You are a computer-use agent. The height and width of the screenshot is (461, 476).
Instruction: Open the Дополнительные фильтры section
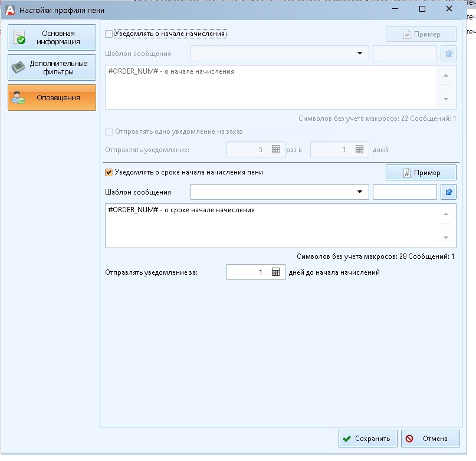(51, 68)
